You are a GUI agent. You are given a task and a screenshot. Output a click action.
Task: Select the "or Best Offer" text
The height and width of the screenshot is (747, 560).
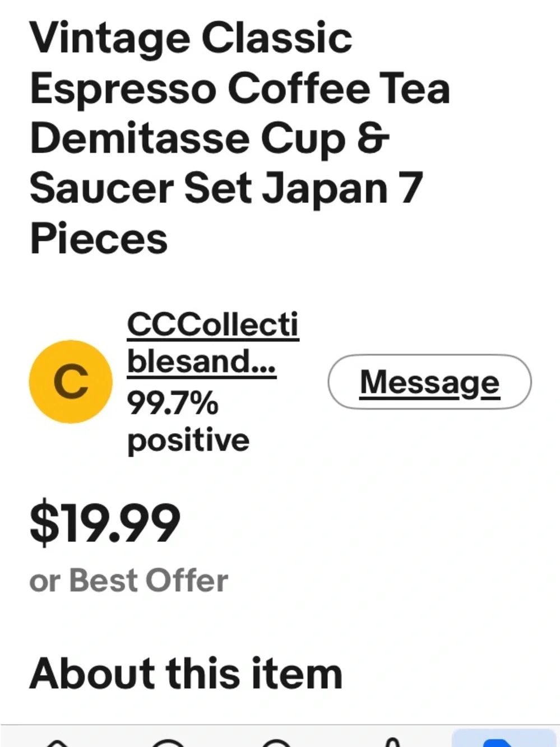click(x=128, y=580)
